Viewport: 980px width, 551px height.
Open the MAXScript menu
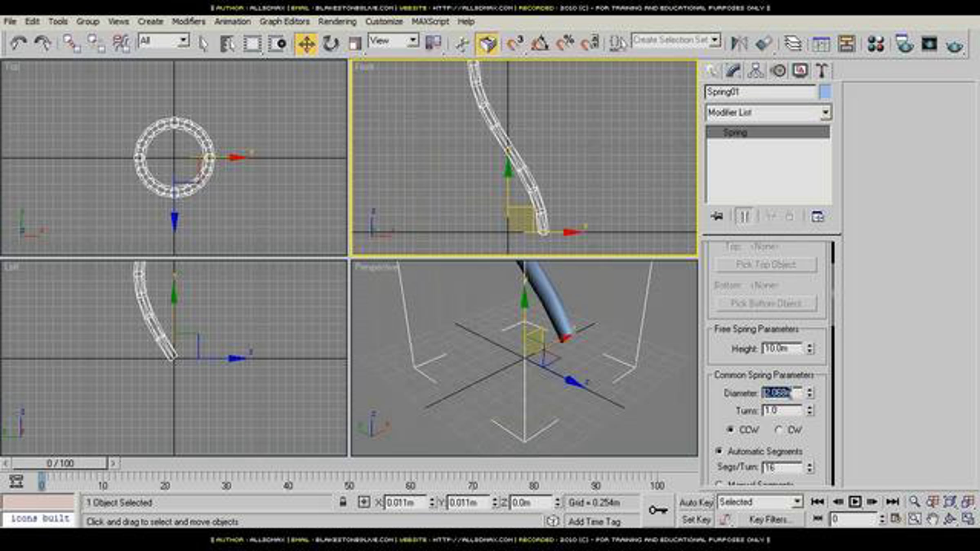430,21
